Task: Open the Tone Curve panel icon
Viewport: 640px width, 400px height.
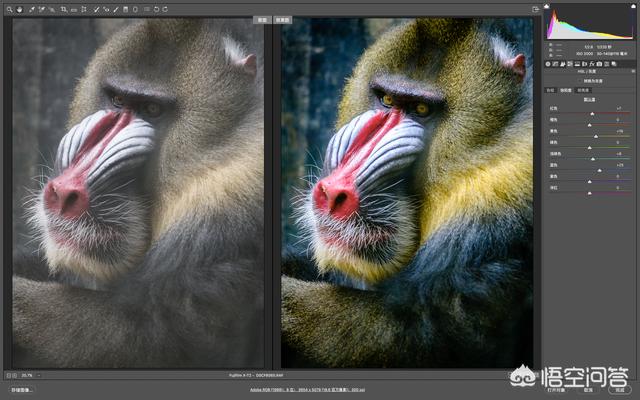Action: [x=556, y=64]
